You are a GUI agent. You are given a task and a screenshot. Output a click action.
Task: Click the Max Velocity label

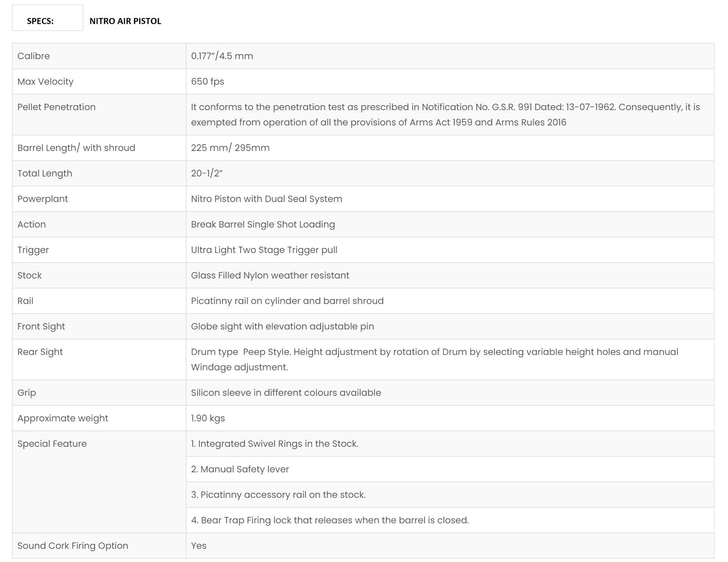[45, 81]
